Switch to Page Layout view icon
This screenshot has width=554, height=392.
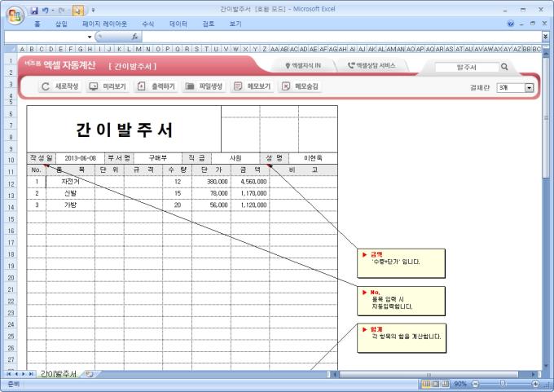436,384
